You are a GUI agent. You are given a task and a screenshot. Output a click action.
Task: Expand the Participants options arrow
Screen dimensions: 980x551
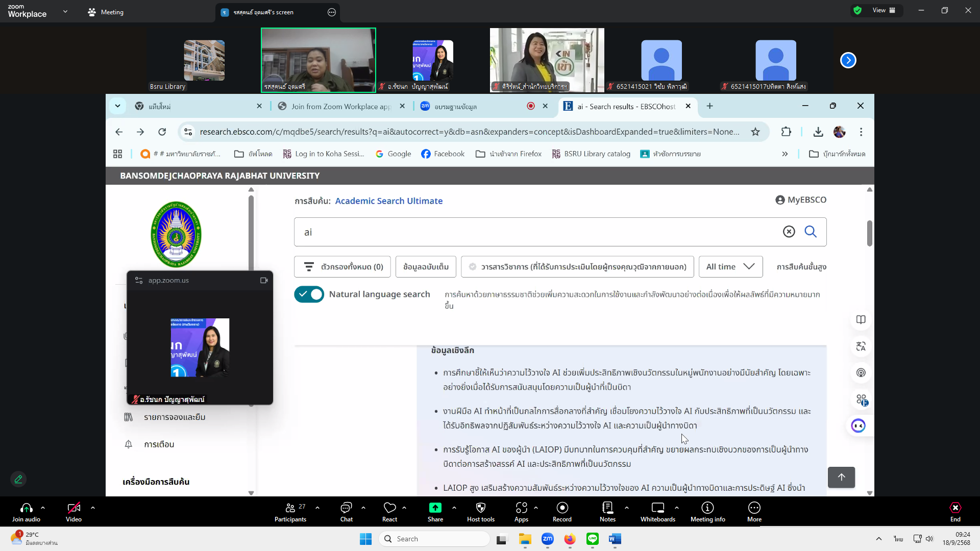pos(317,508)
